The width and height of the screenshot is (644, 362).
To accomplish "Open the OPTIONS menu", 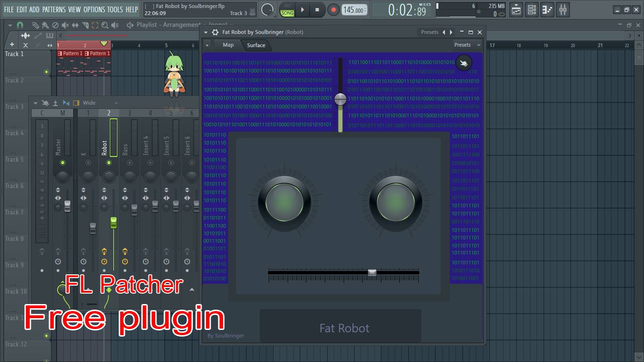I will [94, 9].
